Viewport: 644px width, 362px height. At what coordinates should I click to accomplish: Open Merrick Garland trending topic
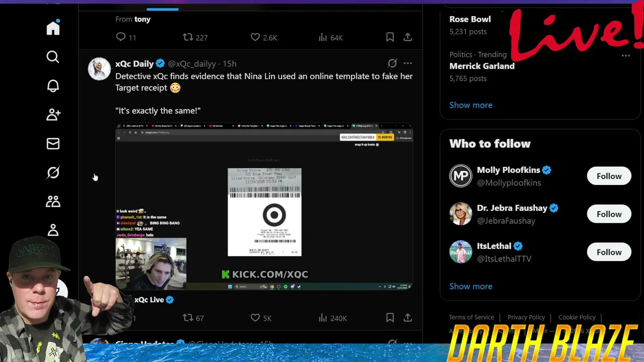click(482, 66)
